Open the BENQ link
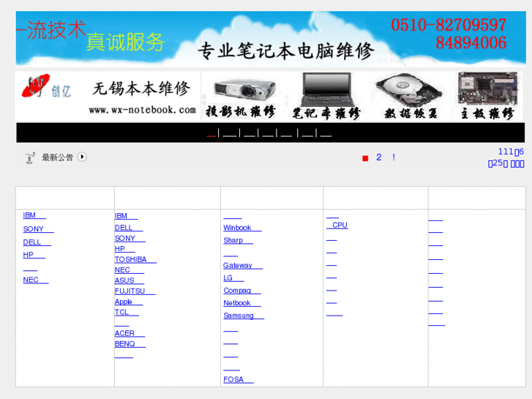 point(130,343)
